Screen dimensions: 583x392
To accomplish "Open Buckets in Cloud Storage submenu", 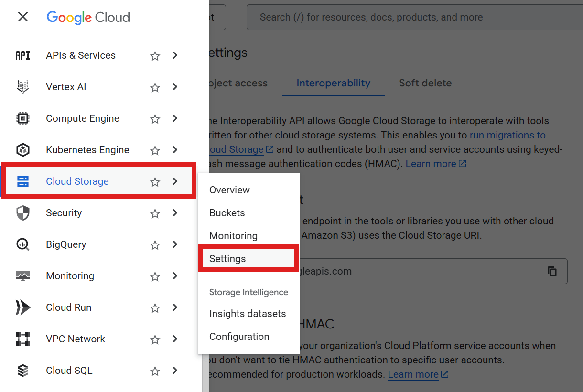I will pyautogui.click(x=248, y=213).
